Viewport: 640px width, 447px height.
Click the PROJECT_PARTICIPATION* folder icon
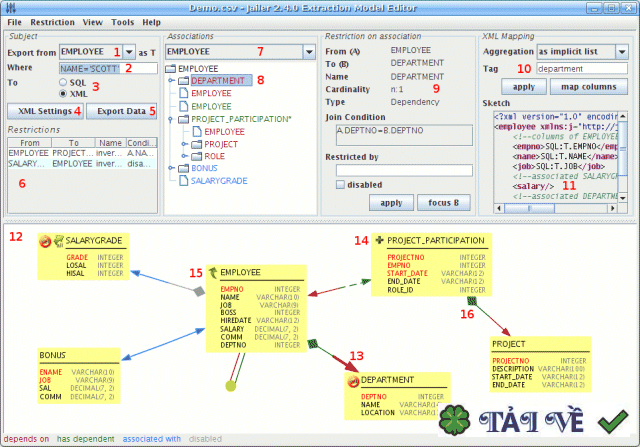coord(184,119)
